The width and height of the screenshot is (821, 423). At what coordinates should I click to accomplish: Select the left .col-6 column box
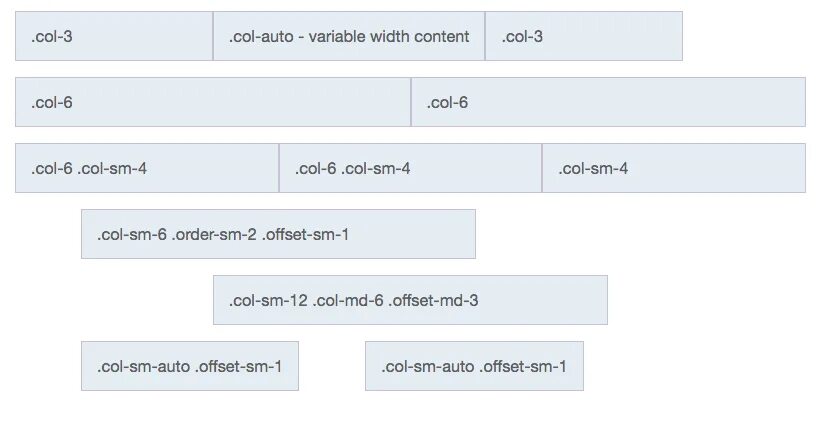(213, 102)
